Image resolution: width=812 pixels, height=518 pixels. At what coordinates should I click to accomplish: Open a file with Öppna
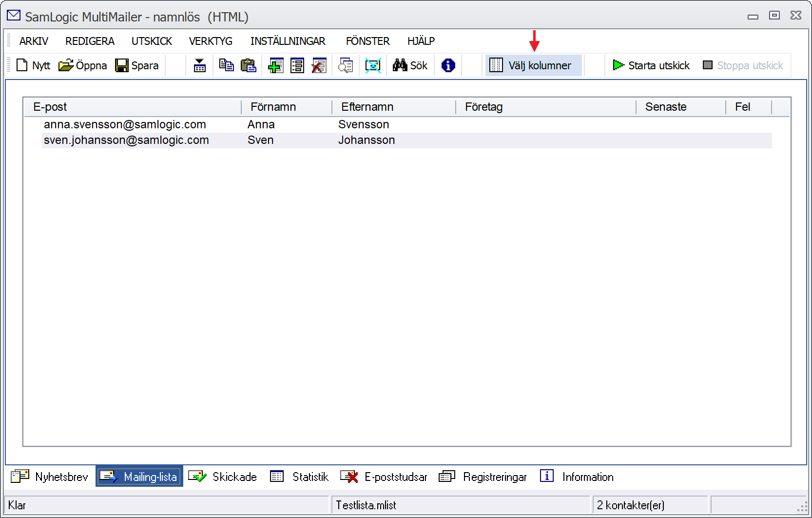pos(82,65)
